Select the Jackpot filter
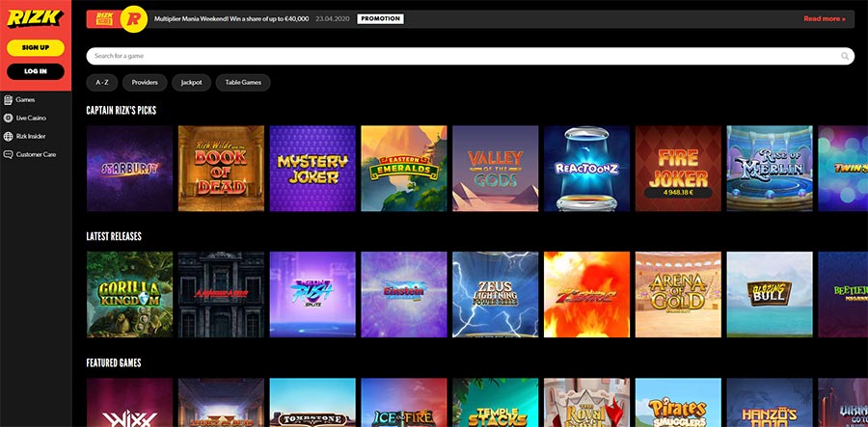Image resolution: width=868 pixels, height=427 pixels. (191, 83)
